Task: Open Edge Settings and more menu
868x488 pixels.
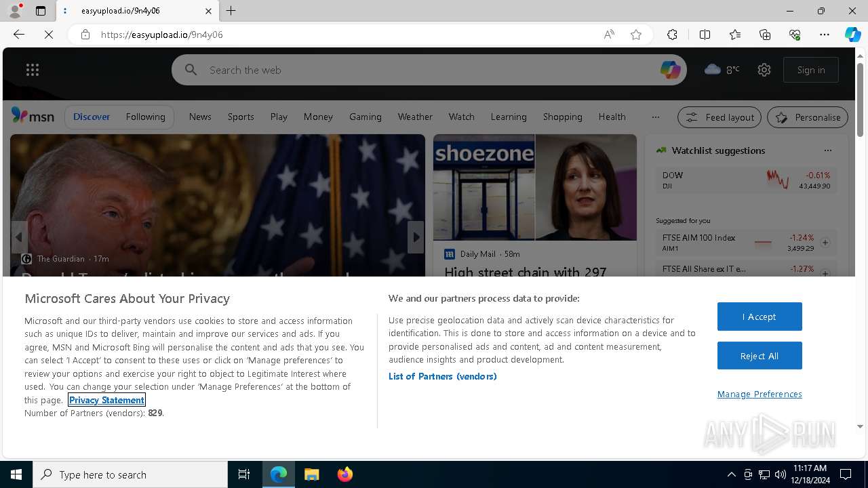Action: click(825, 35)
